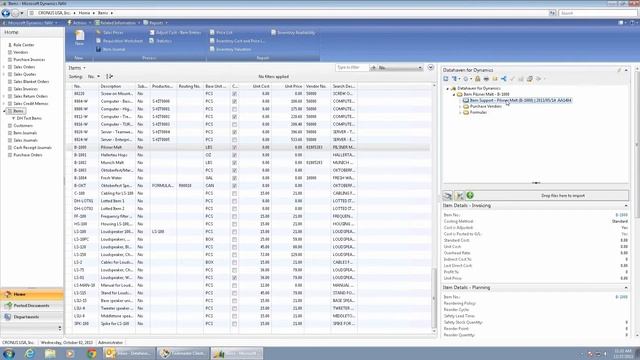Open Item Journal from the ribbon
Screen dimensions: 640x360
coord(111,49)
